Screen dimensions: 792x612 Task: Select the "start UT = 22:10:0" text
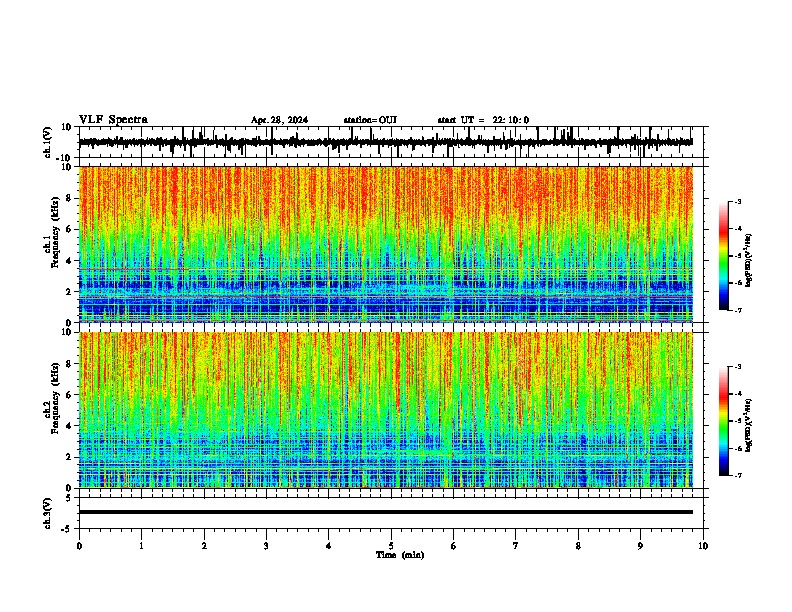483,120
